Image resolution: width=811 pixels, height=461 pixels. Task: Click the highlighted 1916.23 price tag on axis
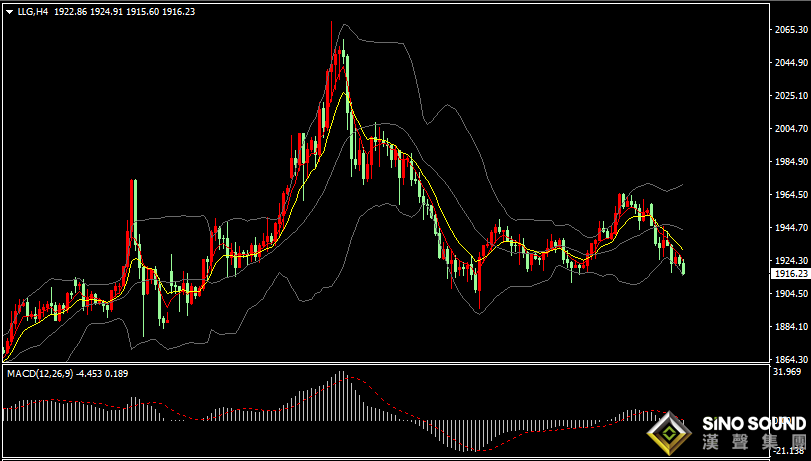pos(789,274)
